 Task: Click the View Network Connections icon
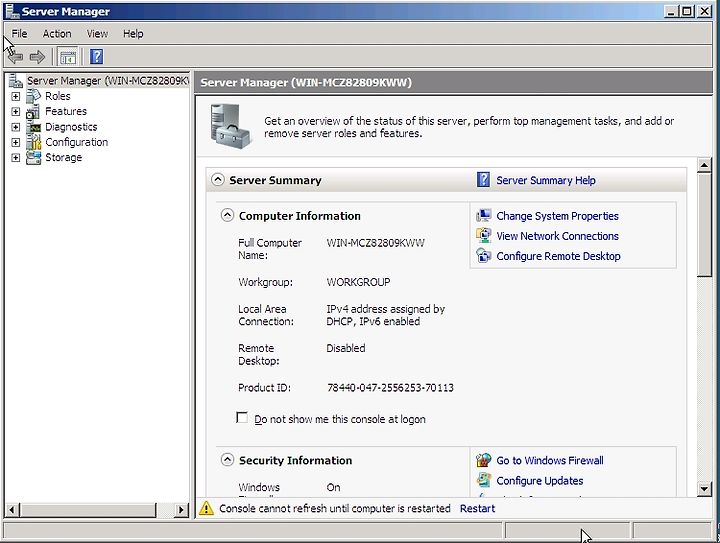[x=484, y=235]
